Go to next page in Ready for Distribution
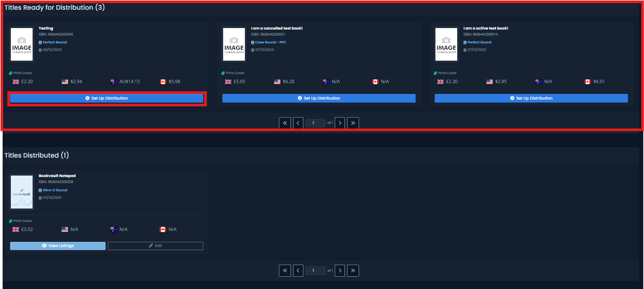644x289 pixels. pos(340,123)
